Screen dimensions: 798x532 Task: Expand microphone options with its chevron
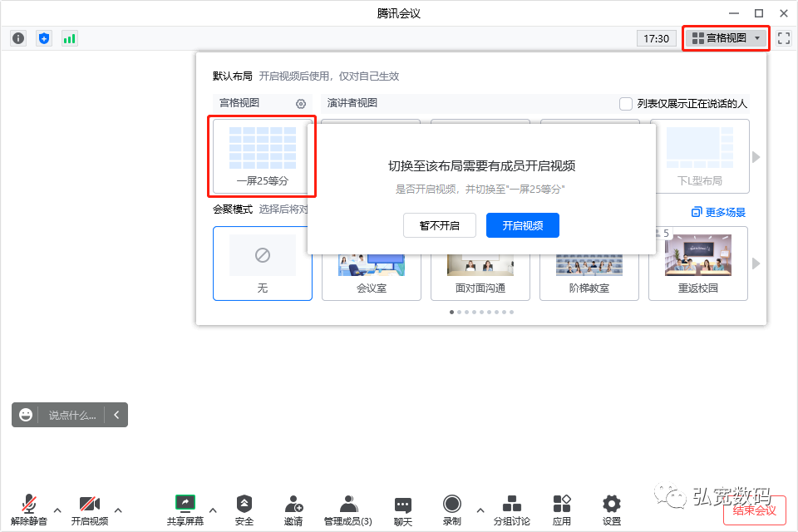57,510
